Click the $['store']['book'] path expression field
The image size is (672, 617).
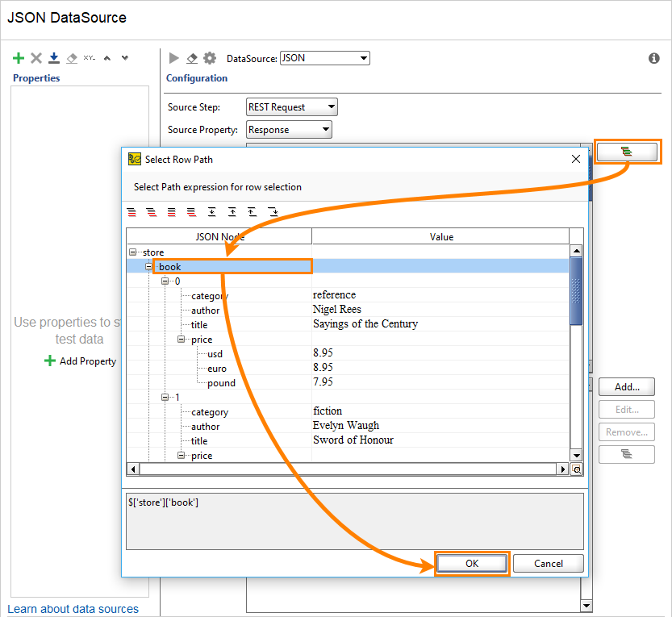355,522
